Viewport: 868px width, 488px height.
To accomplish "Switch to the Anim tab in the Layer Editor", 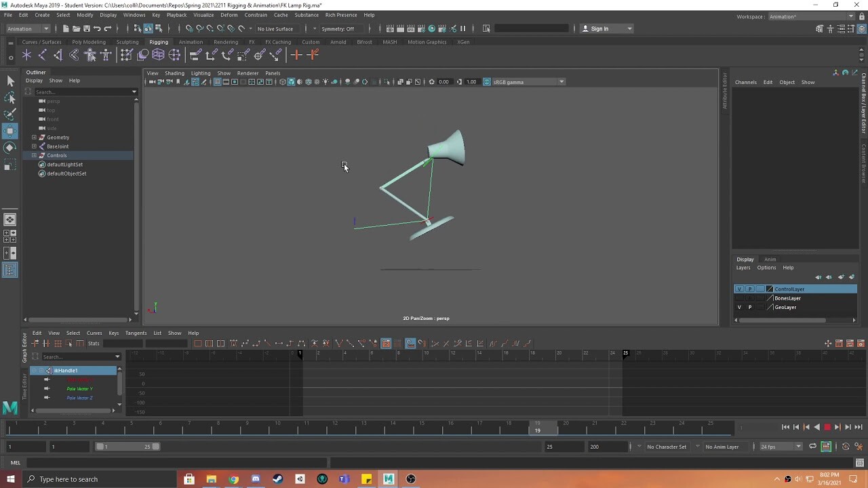I will [770, 259].
